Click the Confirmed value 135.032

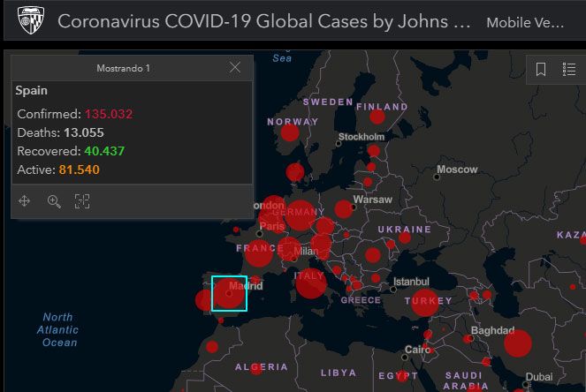(109, 114)
